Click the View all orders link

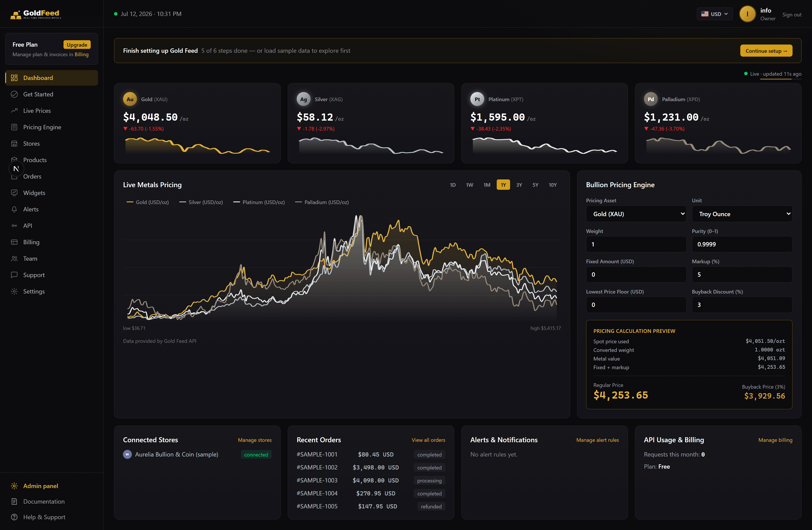click(428, 440)
